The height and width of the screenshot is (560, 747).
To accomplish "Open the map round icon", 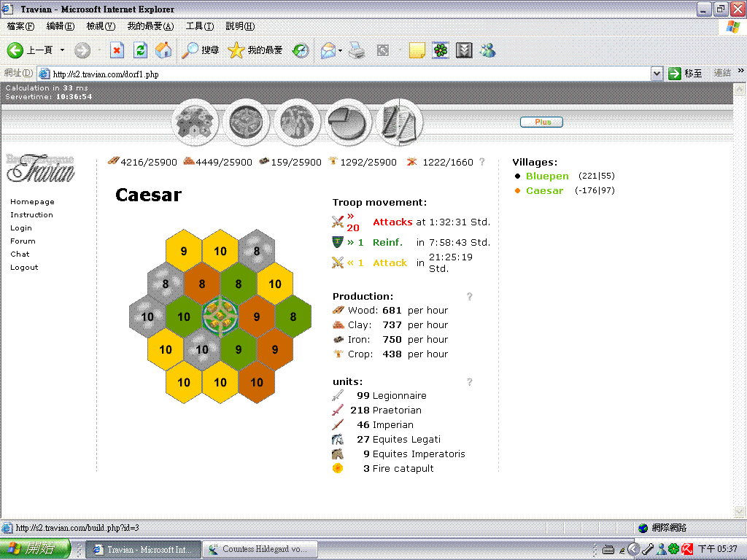I will coord(297,122).
